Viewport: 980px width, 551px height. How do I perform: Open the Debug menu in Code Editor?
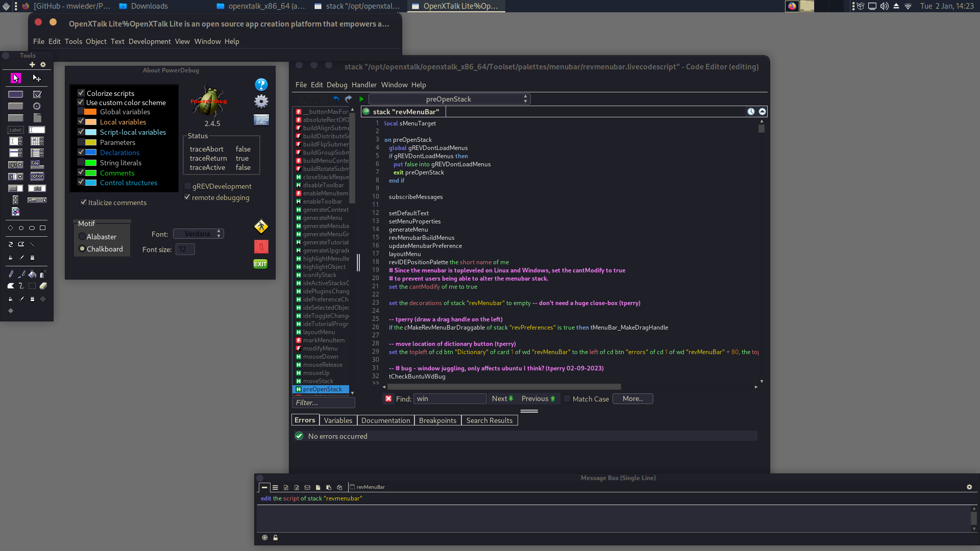[337, 85]
